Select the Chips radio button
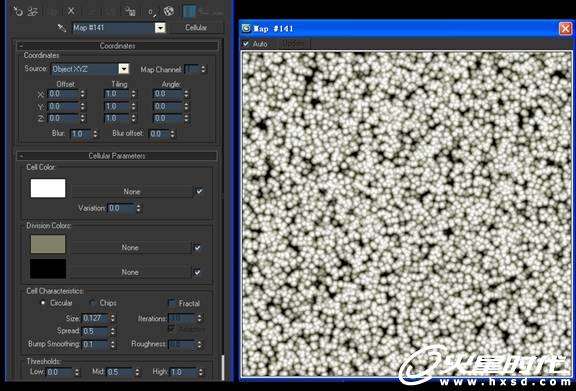 click(x=92, y=303)
